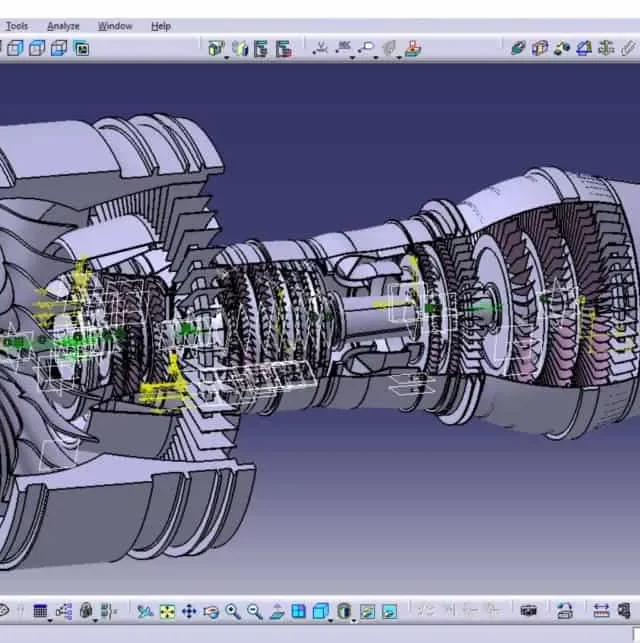Click the green coincidence constraint icon
This screenshot has width=640, height=643.
coord(518,48)
